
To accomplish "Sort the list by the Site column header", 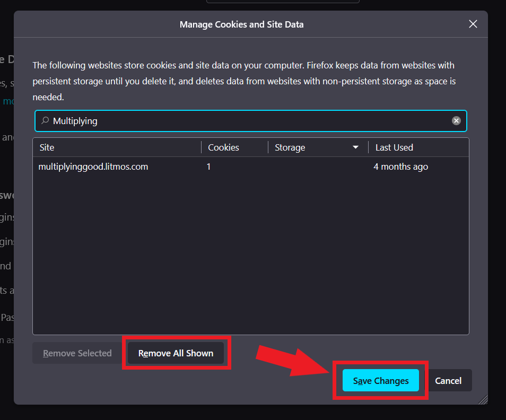I will 47,147.
